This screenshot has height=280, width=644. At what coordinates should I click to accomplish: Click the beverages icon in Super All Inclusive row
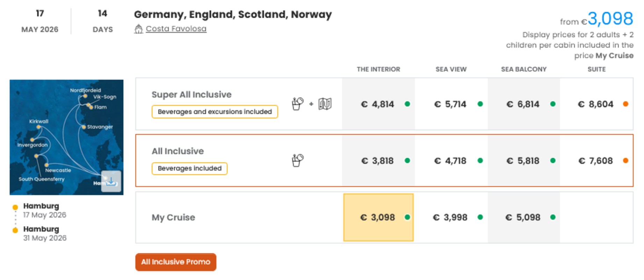297,104
